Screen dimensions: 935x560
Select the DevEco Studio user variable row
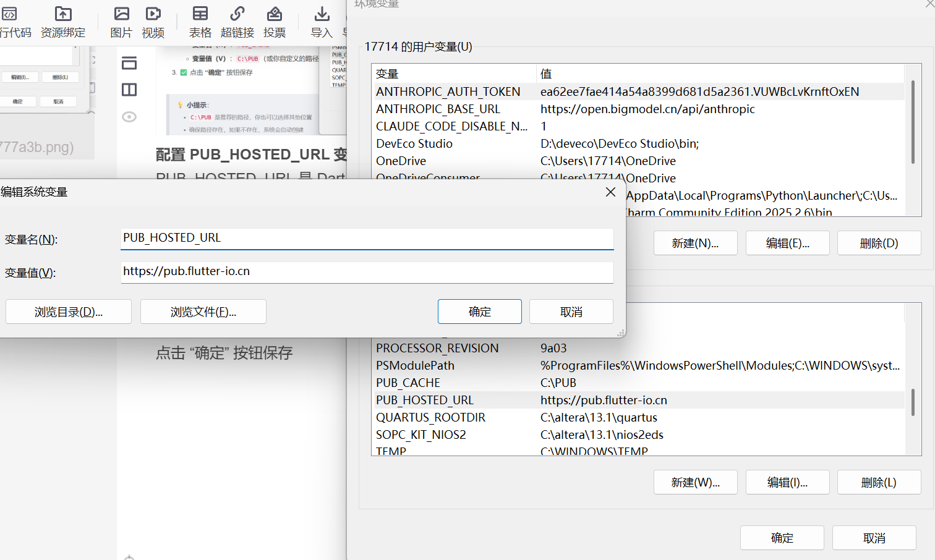tap(638, 143)
